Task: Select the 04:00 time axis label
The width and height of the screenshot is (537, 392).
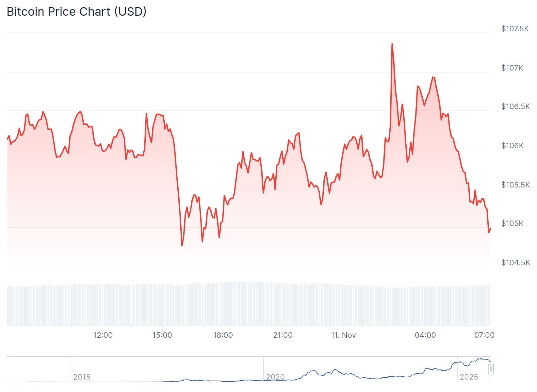Action: point(425,335)
